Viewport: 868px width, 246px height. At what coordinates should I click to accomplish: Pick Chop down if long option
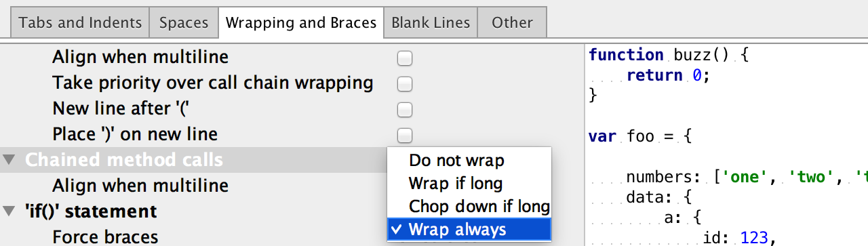(x=469, y=206)
